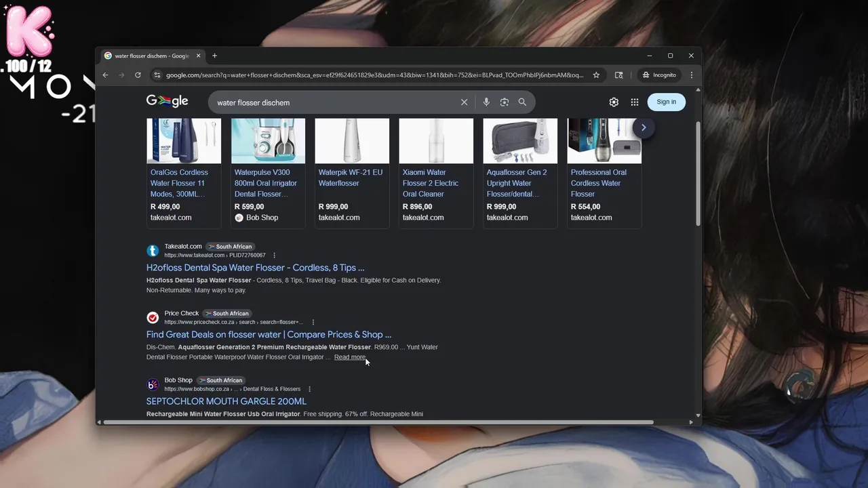This screenshot has width=868, height=488.
Task: Open more options for Price Check result
Action: (x=313, y=323)
